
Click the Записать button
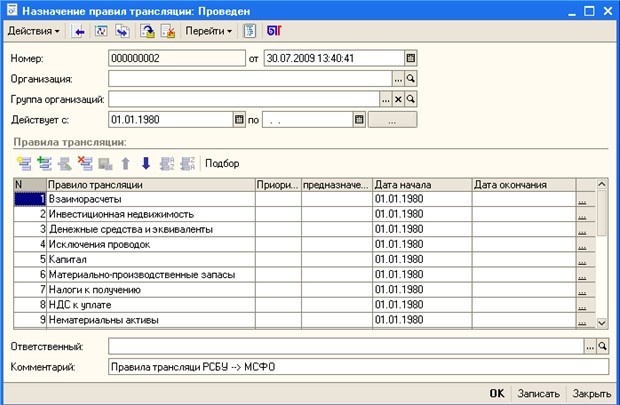coord(539,393)
